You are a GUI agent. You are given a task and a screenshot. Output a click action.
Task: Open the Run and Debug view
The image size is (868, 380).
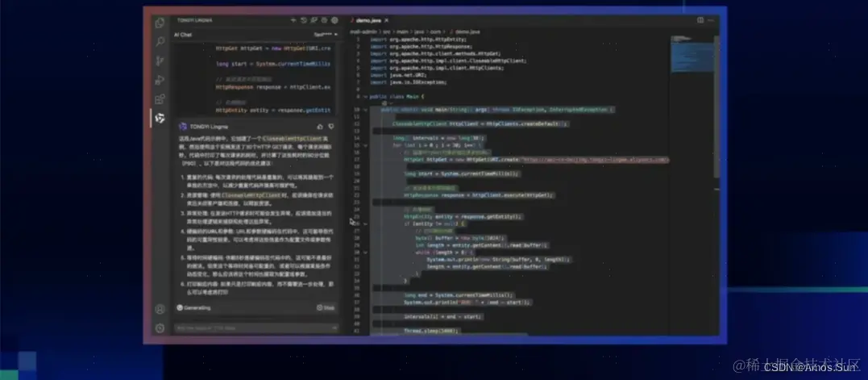tap(160, 80)
